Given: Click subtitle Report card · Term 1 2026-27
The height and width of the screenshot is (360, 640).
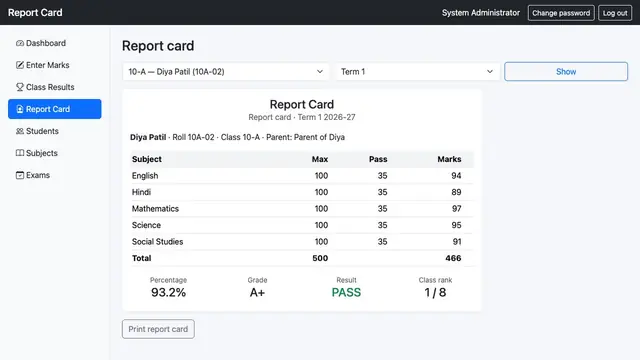Looking at the screenshot, I should tap(302, 117).
